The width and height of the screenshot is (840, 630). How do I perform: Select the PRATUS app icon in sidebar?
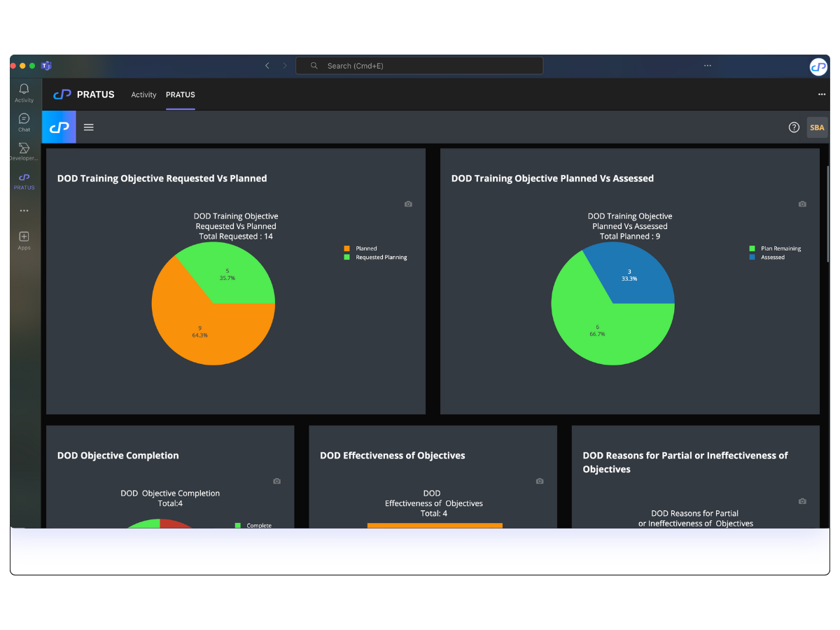[x=24, y=181]
